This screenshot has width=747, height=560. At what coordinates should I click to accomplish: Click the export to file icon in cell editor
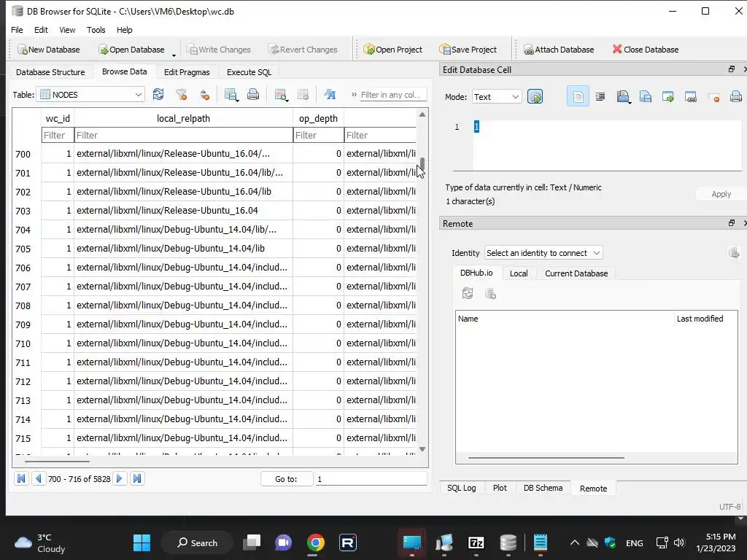pyautogui.click(x=646, y=97)
